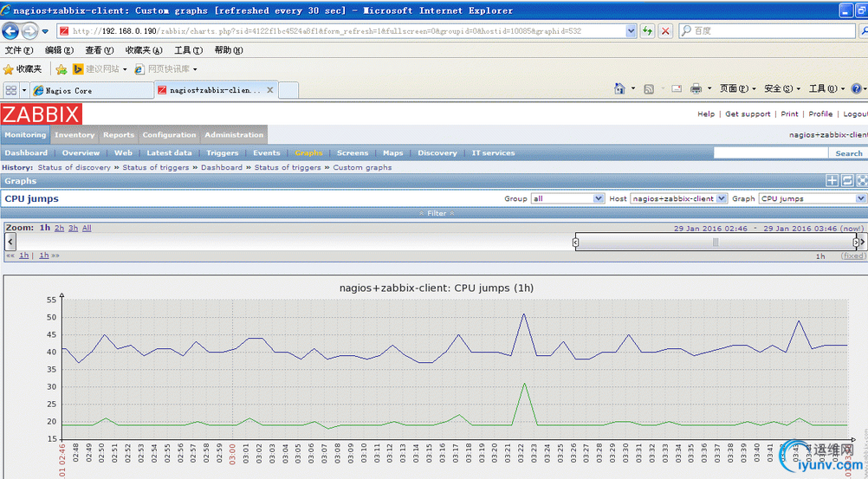Viewport: 868px width, 479px height.
Task: Click the Graphs header reset icon
Action: 847,180
